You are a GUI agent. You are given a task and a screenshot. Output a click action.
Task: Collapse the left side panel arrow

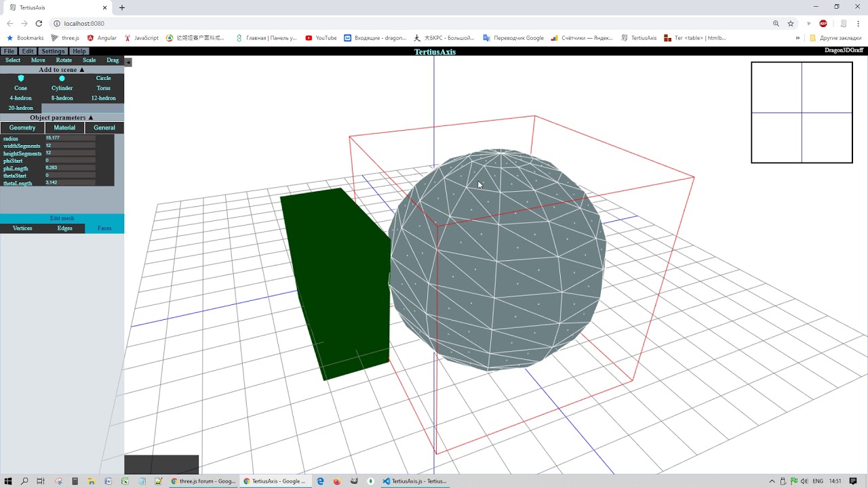coord(128,62)
